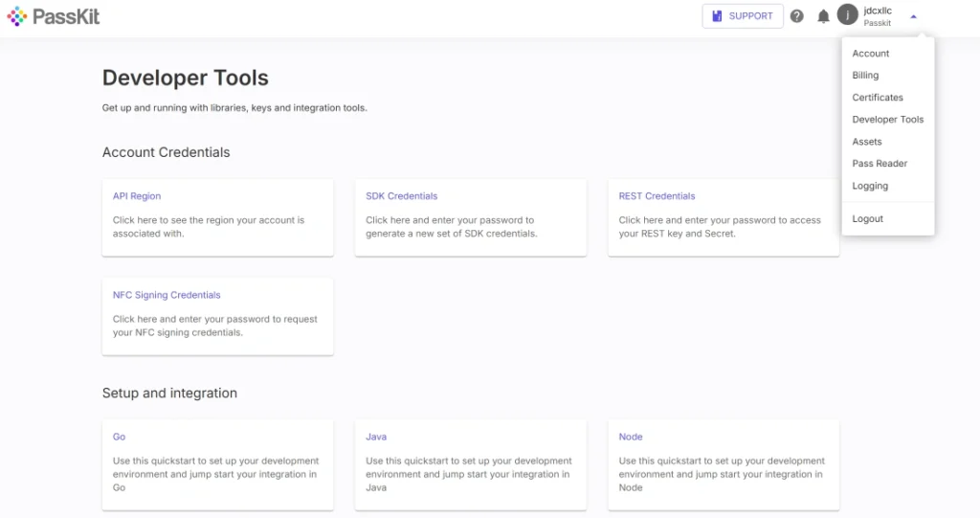This screenshot has height=518, width=980.
Task: Click the user avatar circle
Action: coord(848,15)
